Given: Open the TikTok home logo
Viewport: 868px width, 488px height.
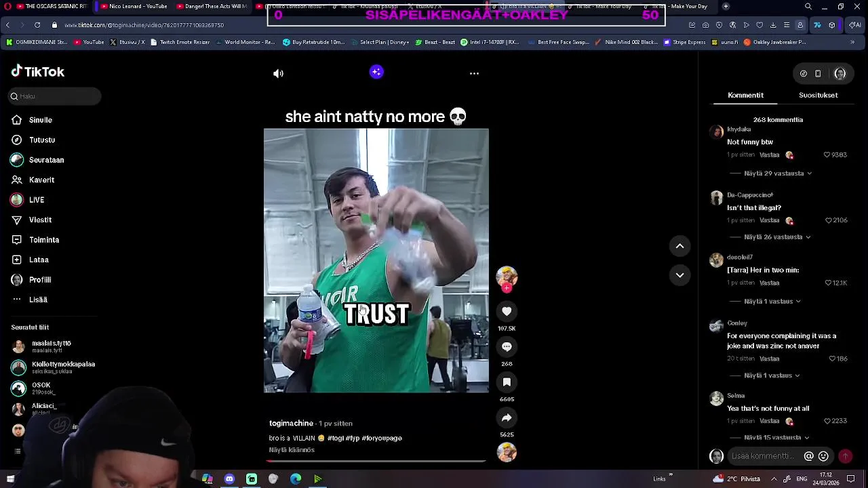Looking at the screenshot, I should tap(38, 71).
